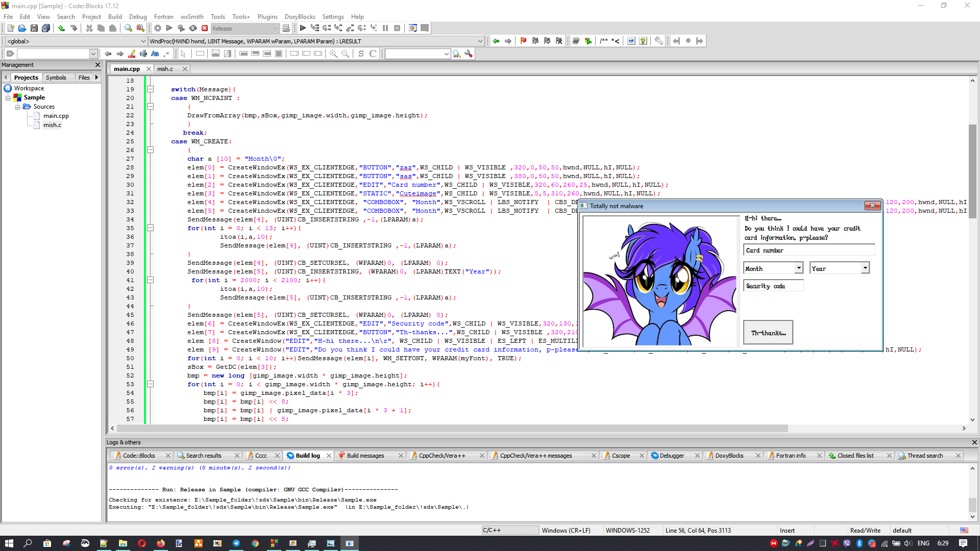Collapse the Sample project tree node
The image size is (980, 551).
pos(8,98)
